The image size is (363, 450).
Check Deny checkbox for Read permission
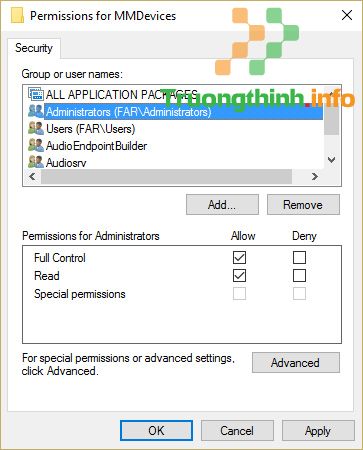click(x=299, y=276)
